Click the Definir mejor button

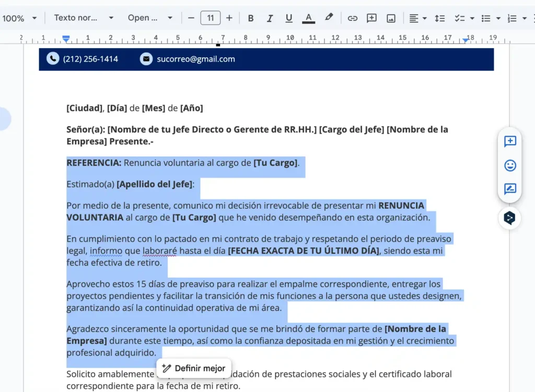(x=194, y=368)
